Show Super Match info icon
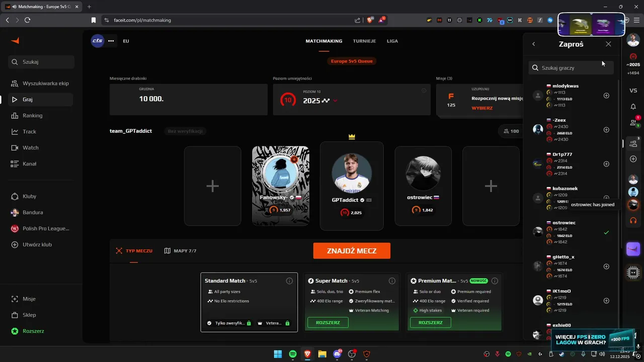The image size is (644, 362). (392, 281)
